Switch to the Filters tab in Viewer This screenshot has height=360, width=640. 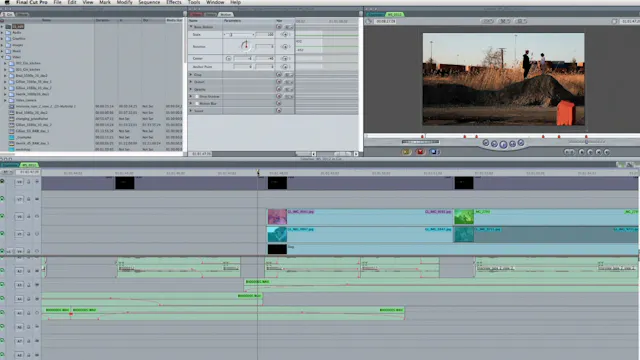211,14
